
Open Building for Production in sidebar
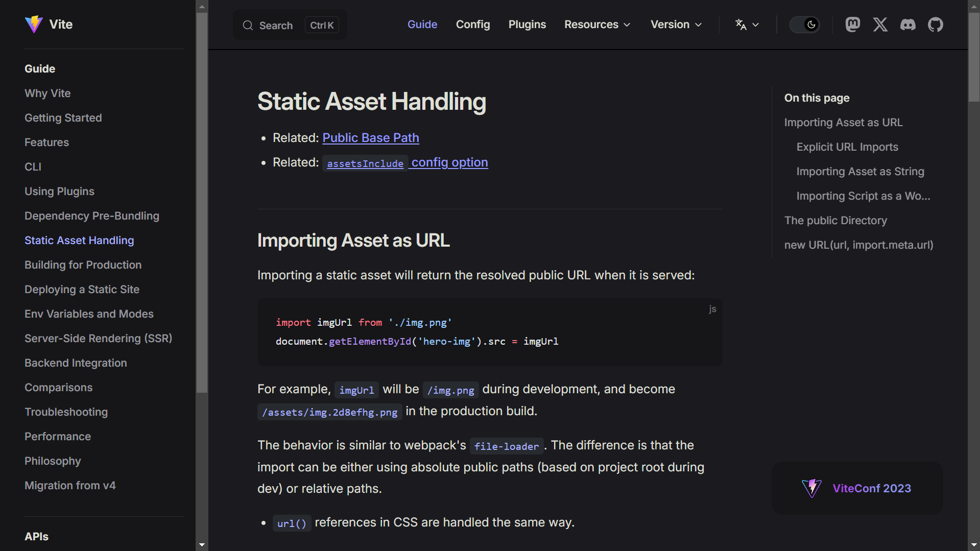[x=83, y=265]
